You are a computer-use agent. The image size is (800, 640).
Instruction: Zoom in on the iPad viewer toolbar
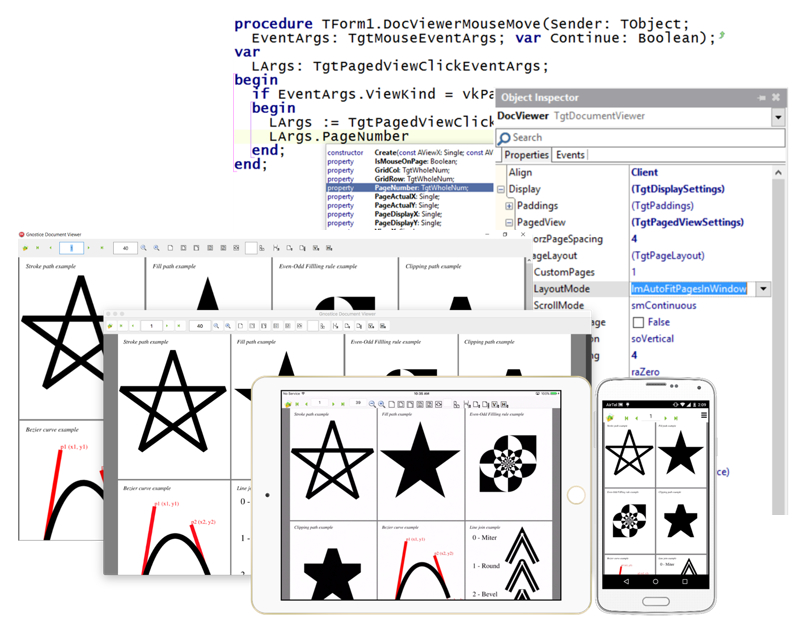click(382, 404)
